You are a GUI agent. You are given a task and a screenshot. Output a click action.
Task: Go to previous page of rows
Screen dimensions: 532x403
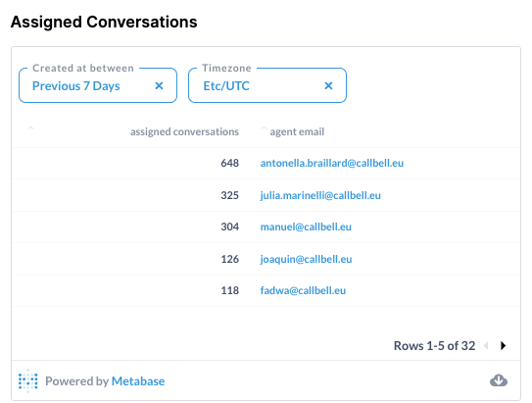tap(486, 345)
